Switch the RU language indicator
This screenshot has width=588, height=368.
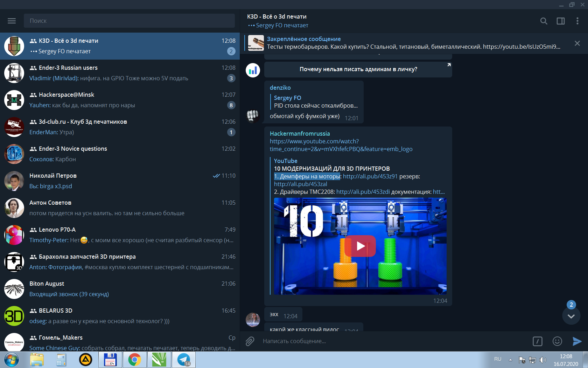pyautogui.click(x=498, y=359)
